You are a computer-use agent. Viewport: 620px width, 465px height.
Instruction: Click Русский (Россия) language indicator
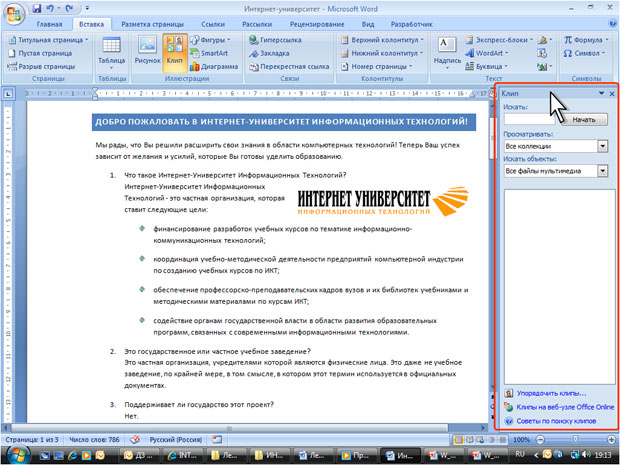point(176,439)
